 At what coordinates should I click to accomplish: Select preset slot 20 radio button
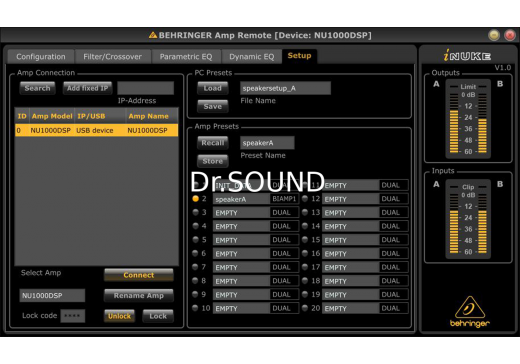pos(305,308)
